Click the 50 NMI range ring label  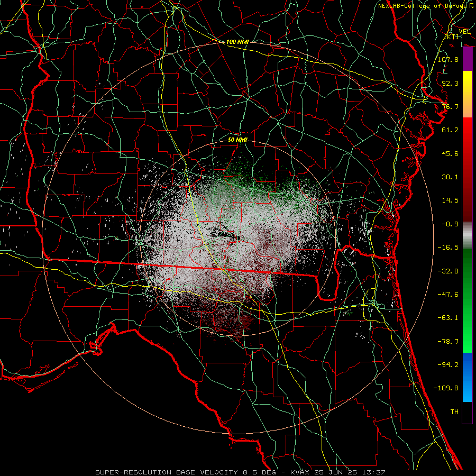[x=237, y=140]
